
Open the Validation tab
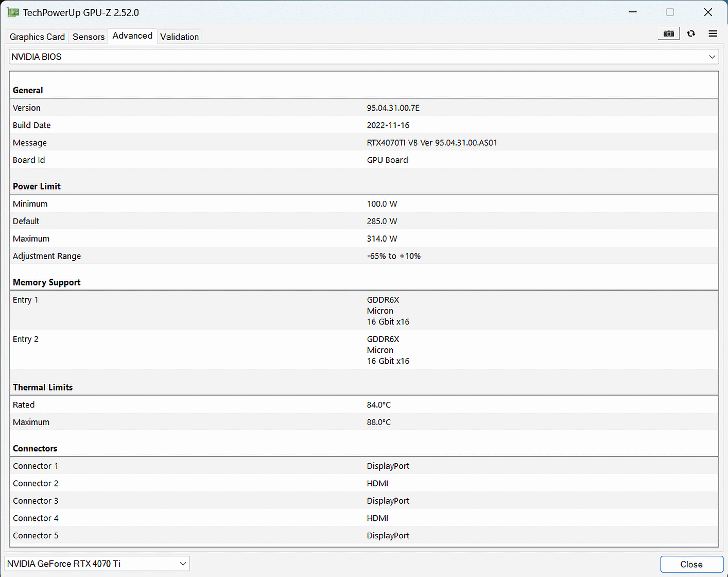(x=179, y=37)
